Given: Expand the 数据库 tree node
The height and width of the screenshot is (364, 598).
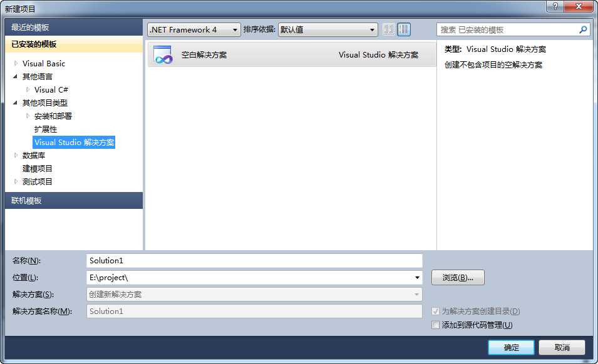Looking at the screenshot, I should 16,155.
